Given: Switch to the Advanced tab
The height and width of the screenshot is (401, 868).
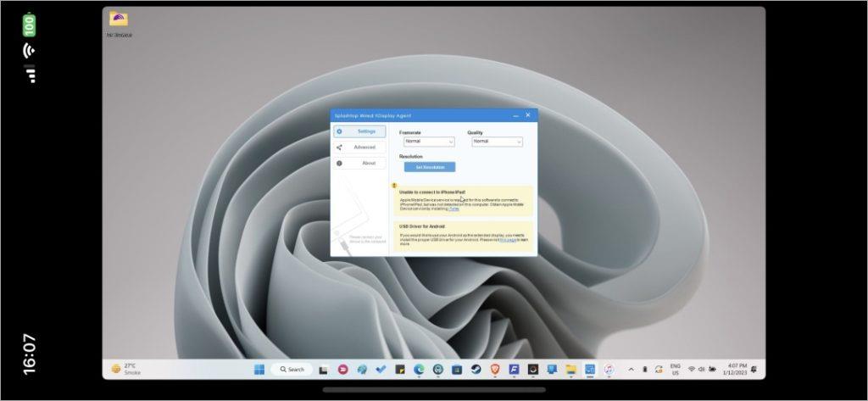Looking at the screenshot, I should [x=359, y=148].
